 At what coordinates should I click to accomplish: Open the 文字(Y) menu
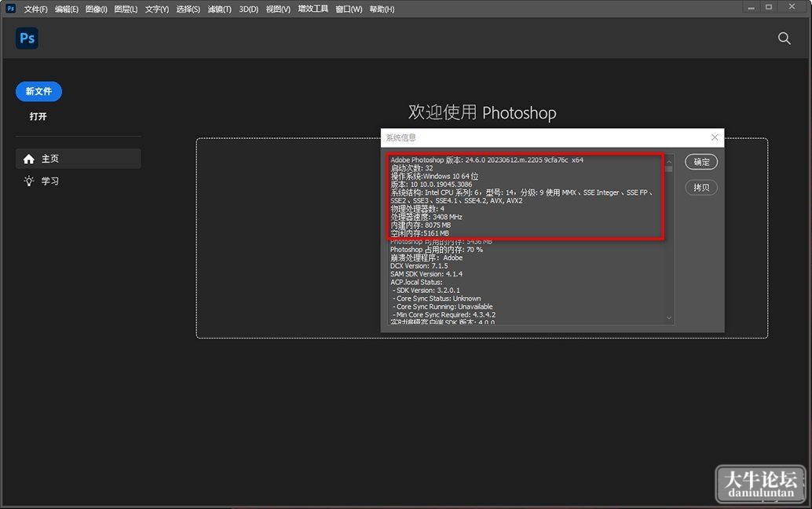pos(157,9)
